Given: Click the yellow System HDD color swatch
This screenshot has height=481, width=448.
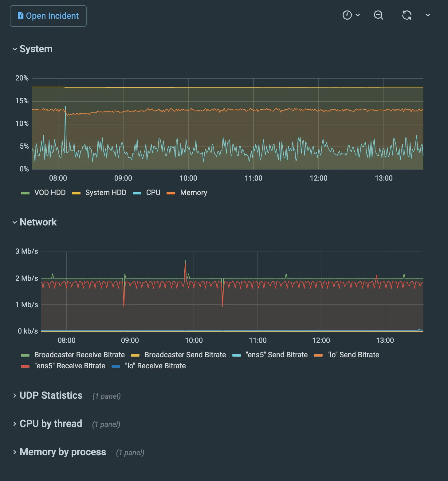Looking at the screenshot, I should (76, 193).
